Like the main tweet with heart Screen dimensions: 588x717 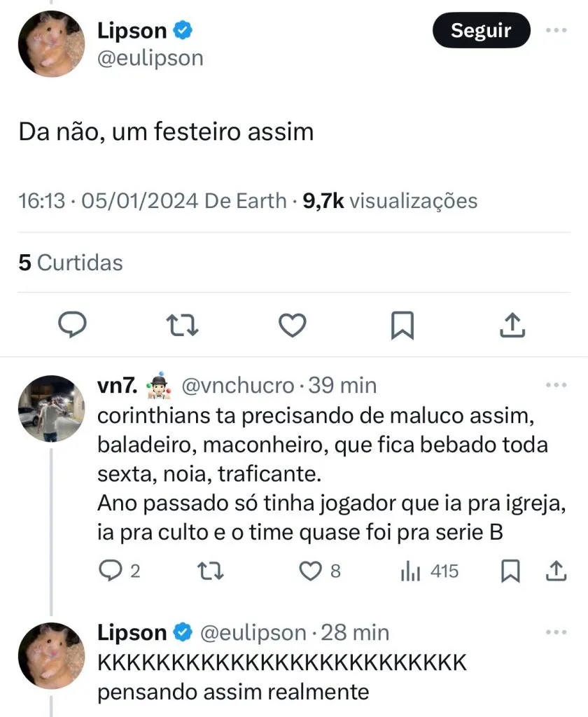[292, 325]
